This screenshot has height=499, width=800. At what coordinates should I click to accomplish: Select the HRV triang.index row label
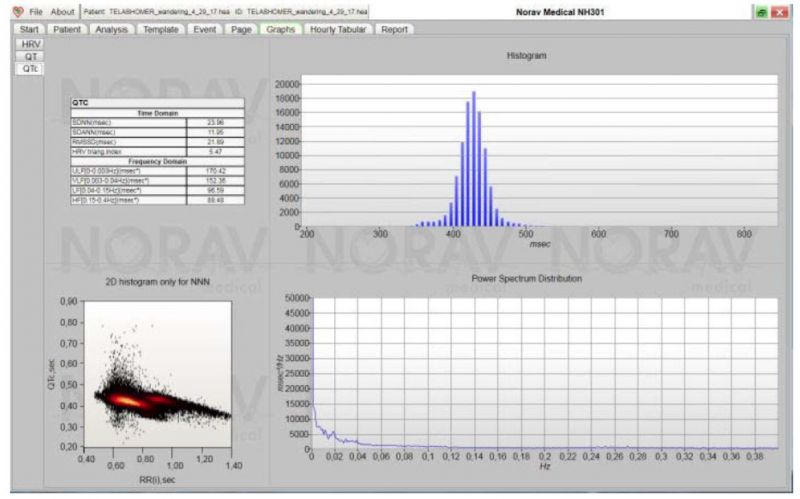click(x=129, y=152)
